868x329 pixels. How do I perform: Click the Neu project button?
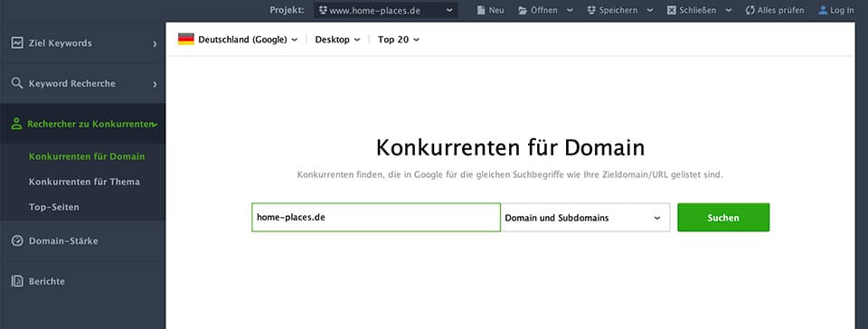pos(490,10)
